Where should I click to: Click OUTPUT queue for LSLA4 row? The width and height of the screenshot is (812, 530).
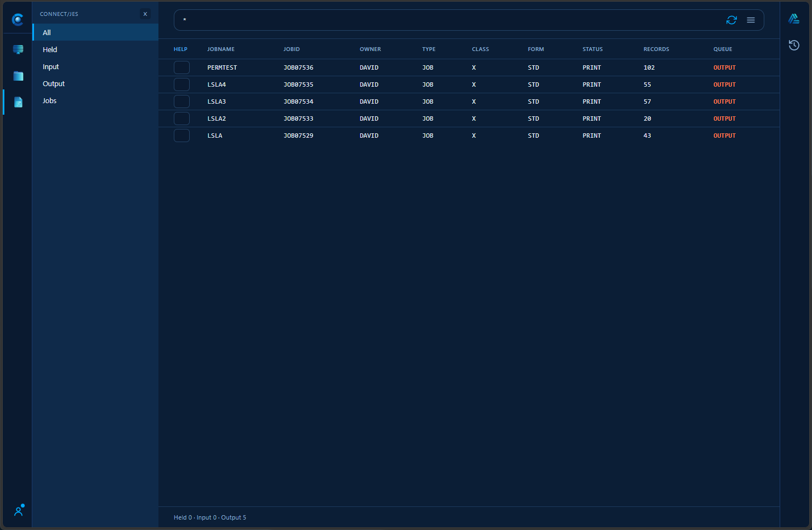(x=724, y=84)
